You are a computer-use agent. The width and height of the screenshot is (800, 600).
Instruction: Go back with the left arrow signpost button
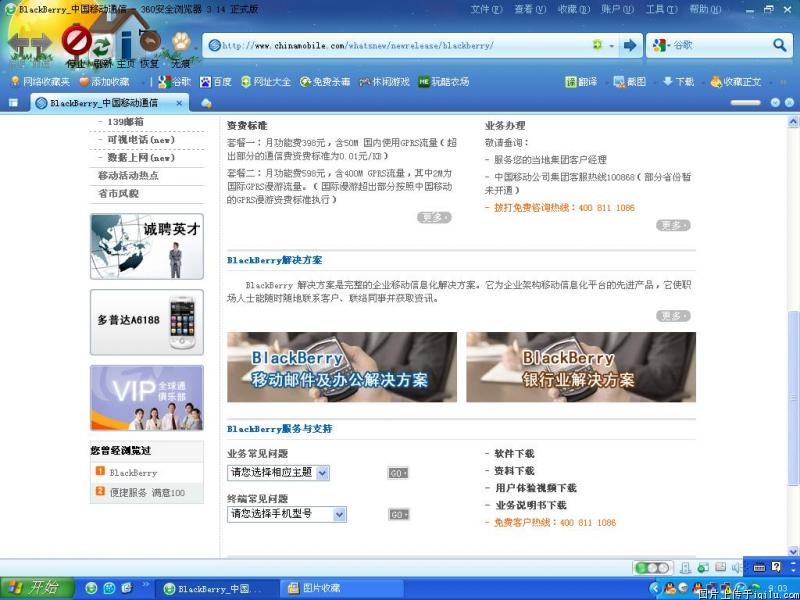click(19, 46)
